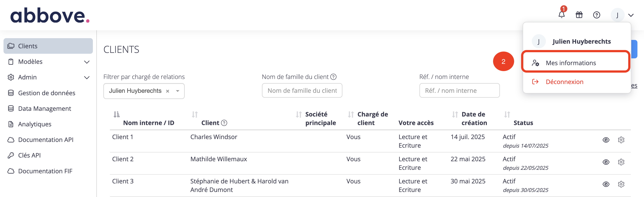The width and height of the screenshot is (644, 197).
Task: Open Documentation API sidebar link
Action: (46, 140)
